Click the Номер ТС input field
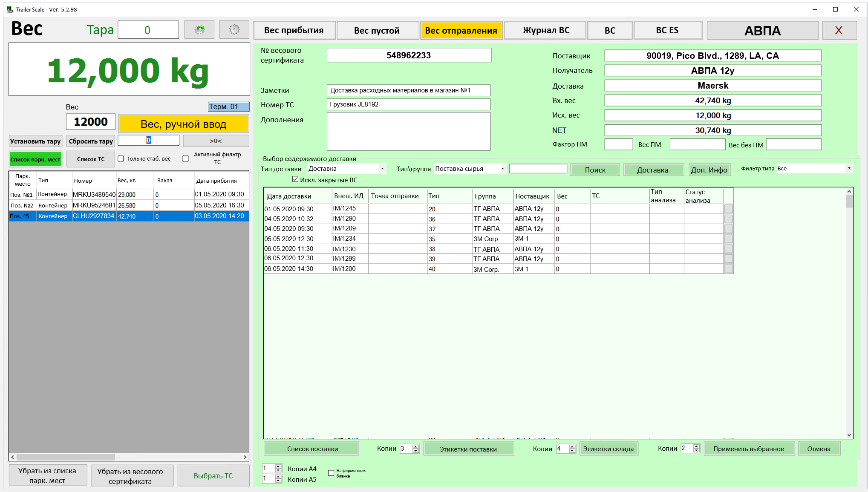This screenshot has width=868, height=492. pos(408,104)
